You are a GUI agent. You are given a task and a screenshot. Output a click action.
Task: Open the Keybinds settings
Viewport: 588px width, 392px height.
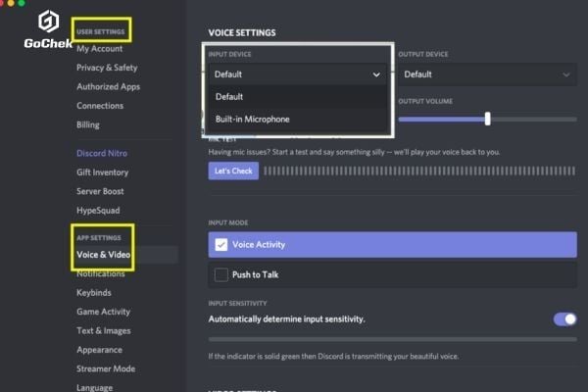(96, 292)
